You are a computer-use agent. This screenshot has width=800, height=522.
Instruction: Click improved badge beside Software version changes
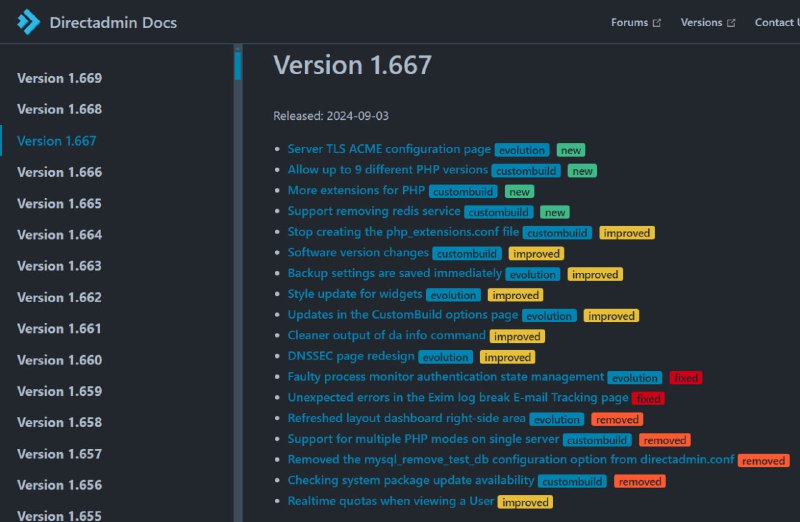coord(536,254)
